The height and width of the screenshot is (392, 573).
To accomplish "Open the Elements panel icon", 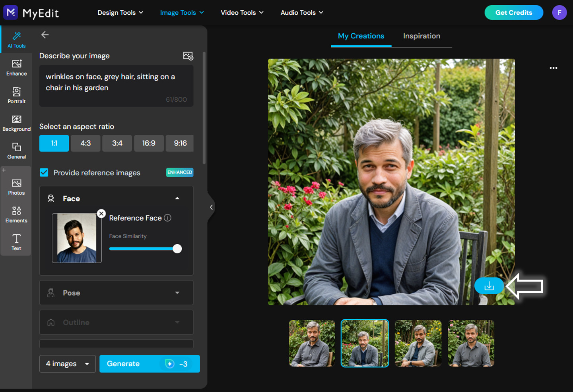I will 16,214.
